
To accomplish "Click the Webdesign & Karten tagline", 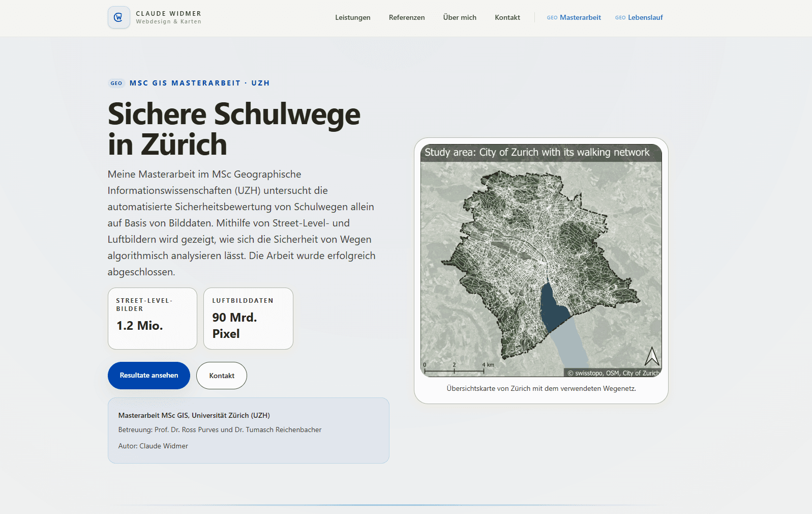I will coord(169,22).
